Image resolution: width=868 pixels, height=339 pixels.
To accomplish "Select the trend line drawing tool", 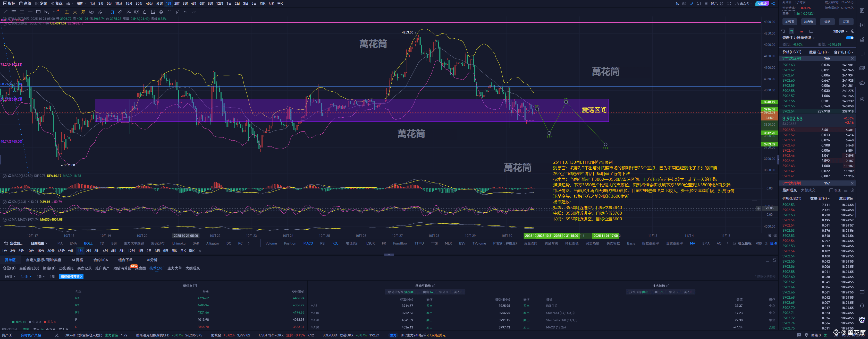I will pos(5,12).
